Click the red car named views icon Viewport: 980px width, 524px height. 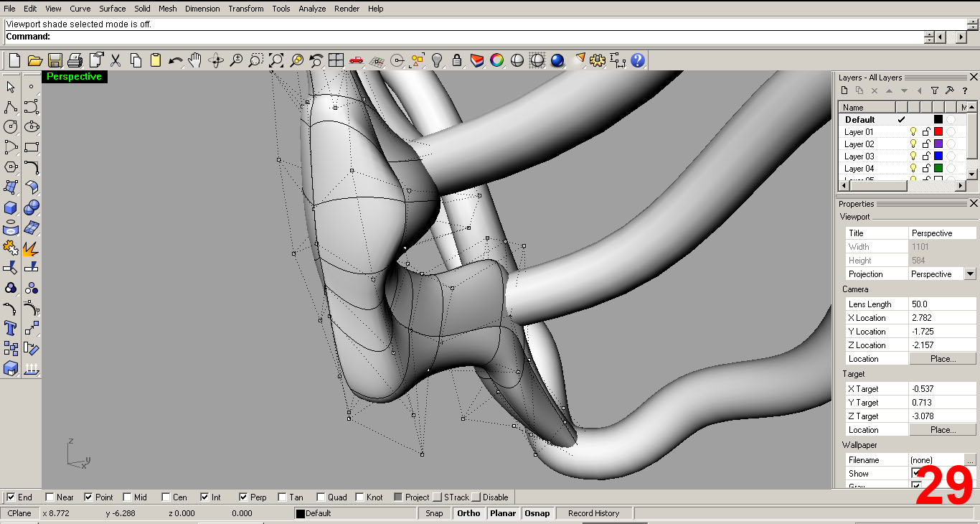[x=357, y=60]
